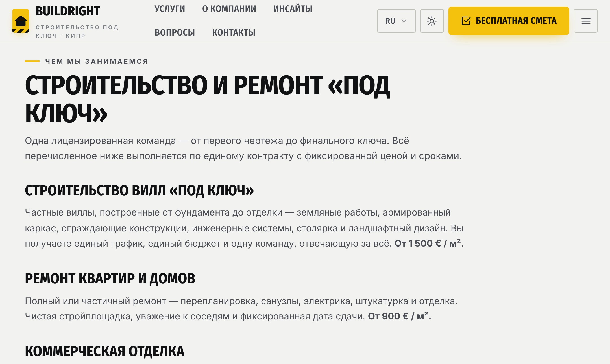Open the hamburger menu icon
The width and height of the screenshot is (610, 364).
586,21
